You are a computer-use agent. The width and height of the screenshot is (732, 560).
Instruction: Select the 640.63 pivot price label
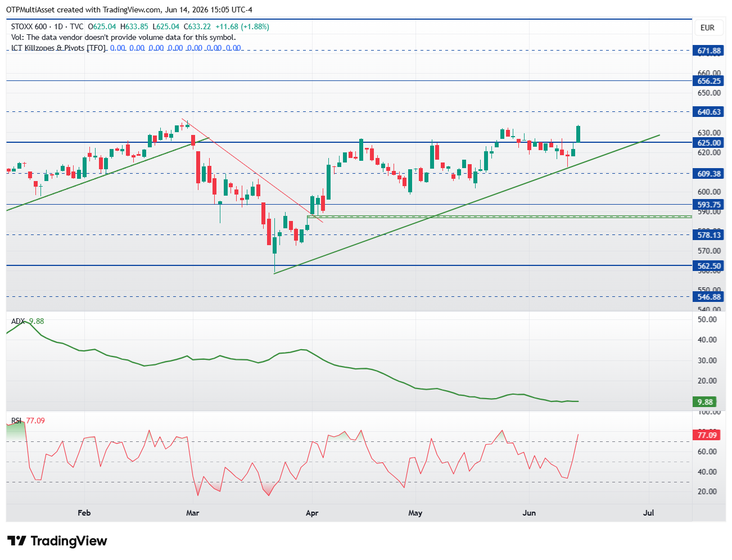(708, 112)
